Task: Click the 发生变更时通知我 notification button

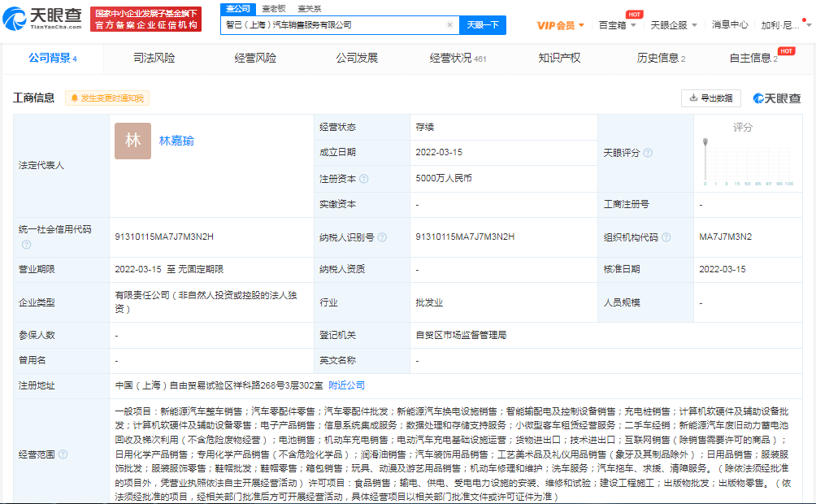Action: click(x=107, y=98)
